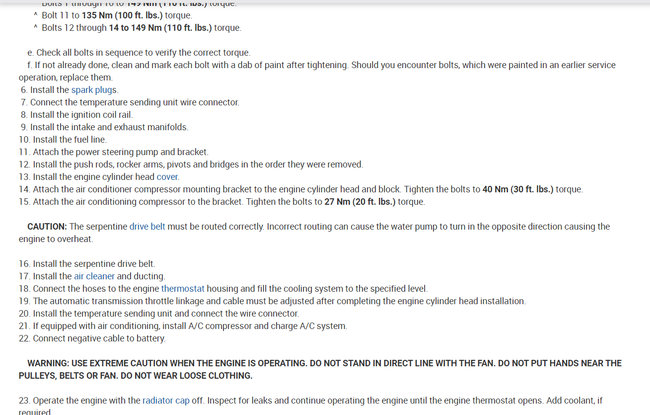Follow the cylinder head 'cover' link
Viewport: 650px width, 415px height.
click(168, 177)
